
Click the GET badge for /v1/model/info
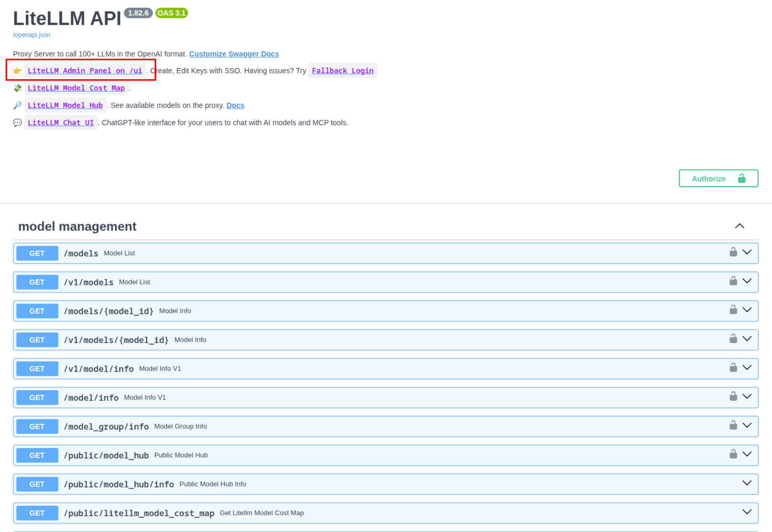click(37, 369)
